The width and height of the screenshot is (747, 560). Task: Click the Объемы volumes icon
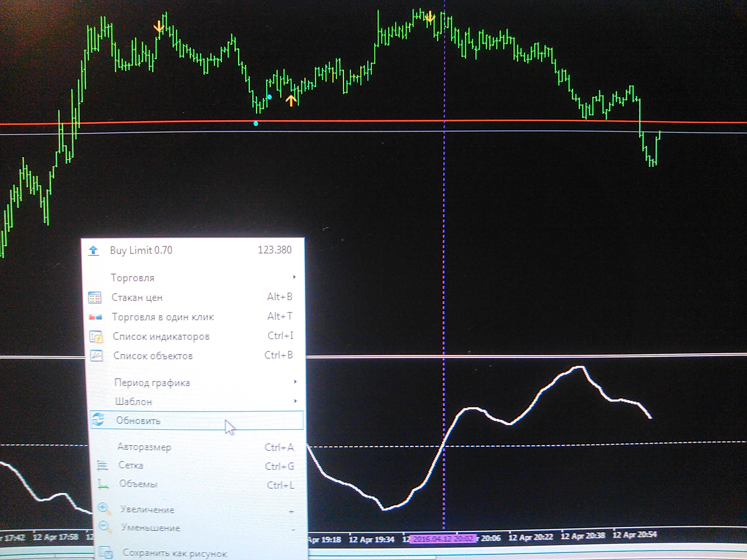pyautogui.click(x=103, y=484)
